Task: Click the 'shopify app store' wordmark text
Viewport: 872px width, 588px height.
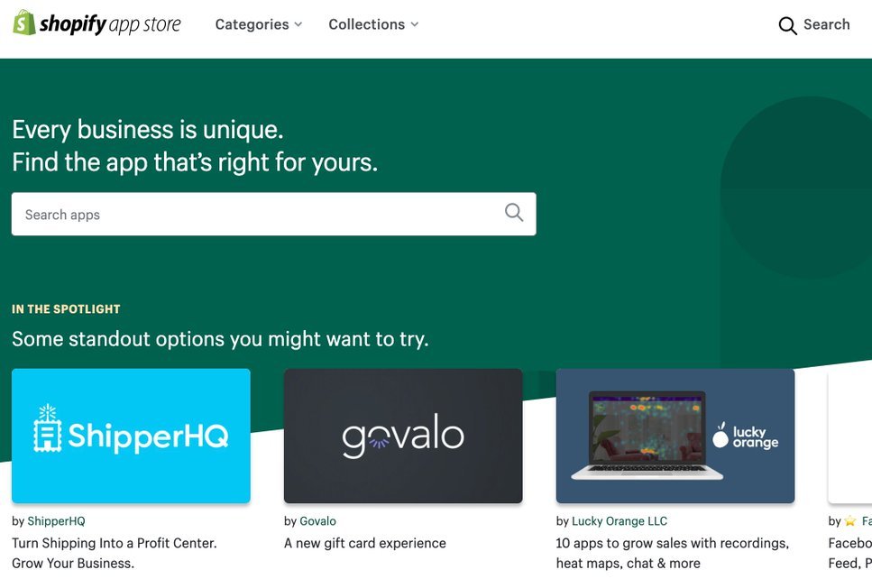Action: [x=110, y=24]
